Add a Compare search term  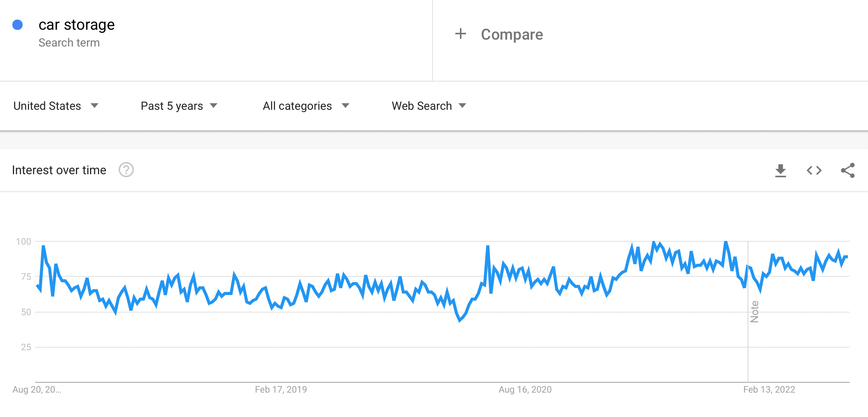[x=511, y=34]
